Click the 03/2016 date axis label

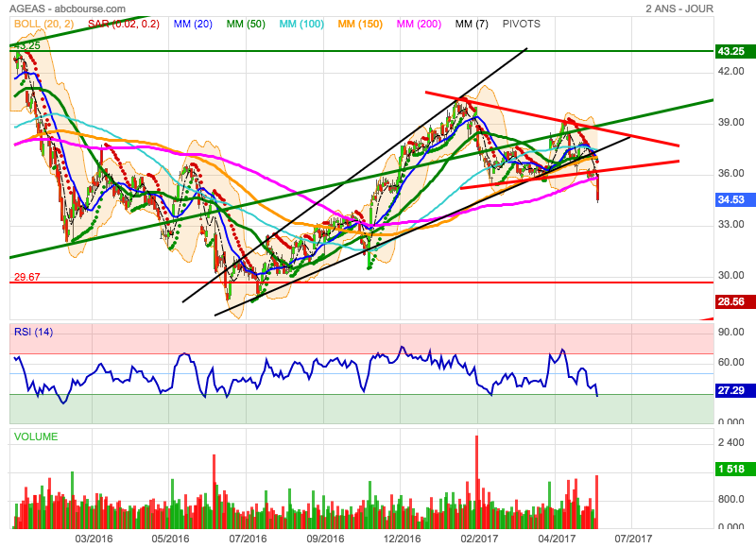(94, 539)
